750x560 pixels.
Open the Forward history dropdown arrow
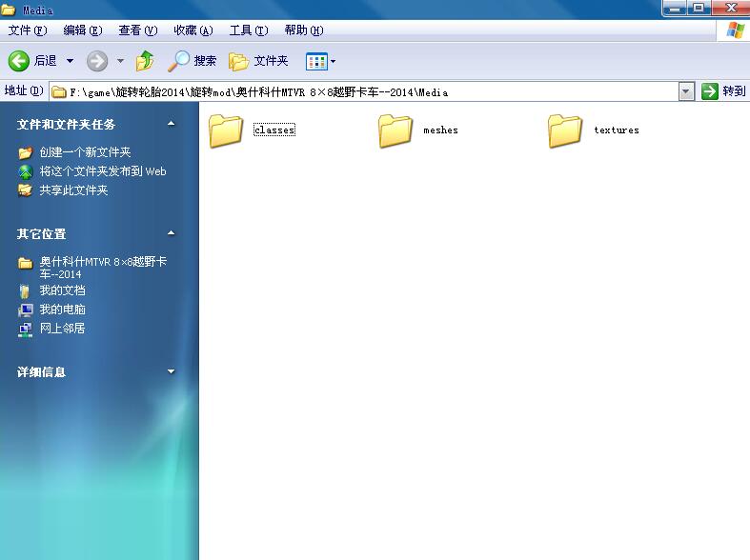tap(120, 61)
